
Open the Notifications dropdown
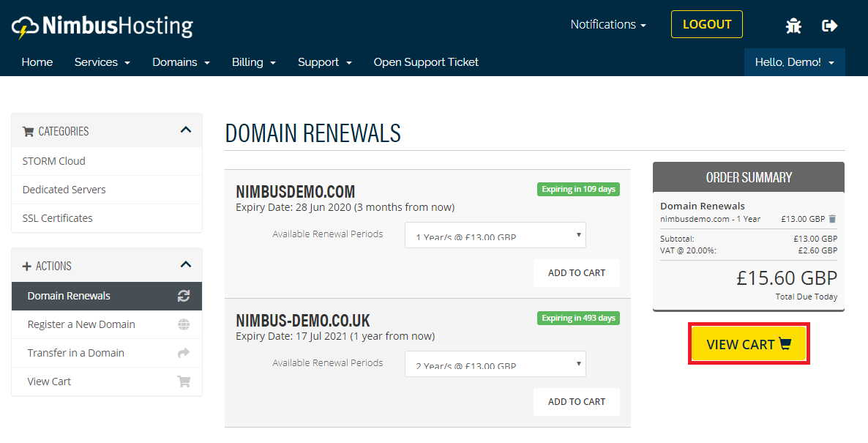tap(608, 24)
